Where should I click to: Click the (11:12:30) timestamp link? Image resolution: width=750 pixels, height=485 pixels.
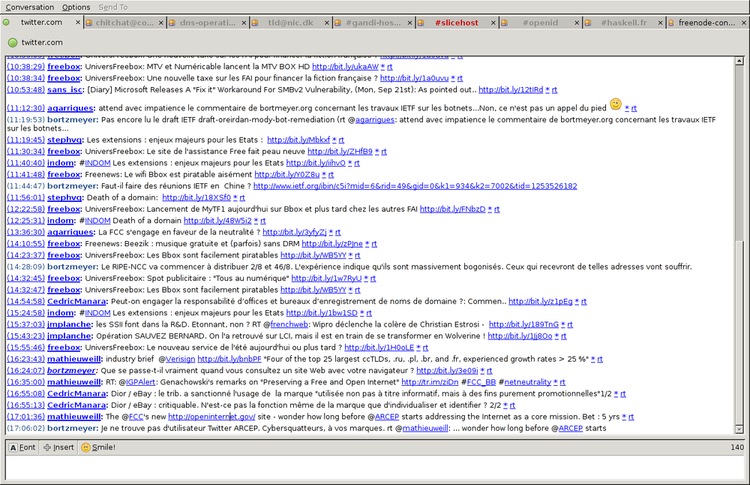coord(26,109)
